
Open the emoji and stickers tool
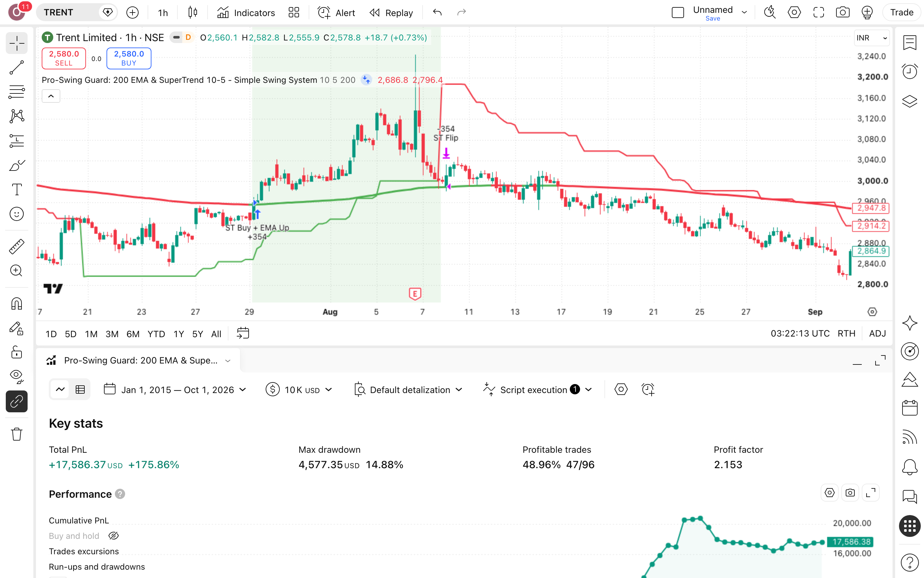[16, 214]
